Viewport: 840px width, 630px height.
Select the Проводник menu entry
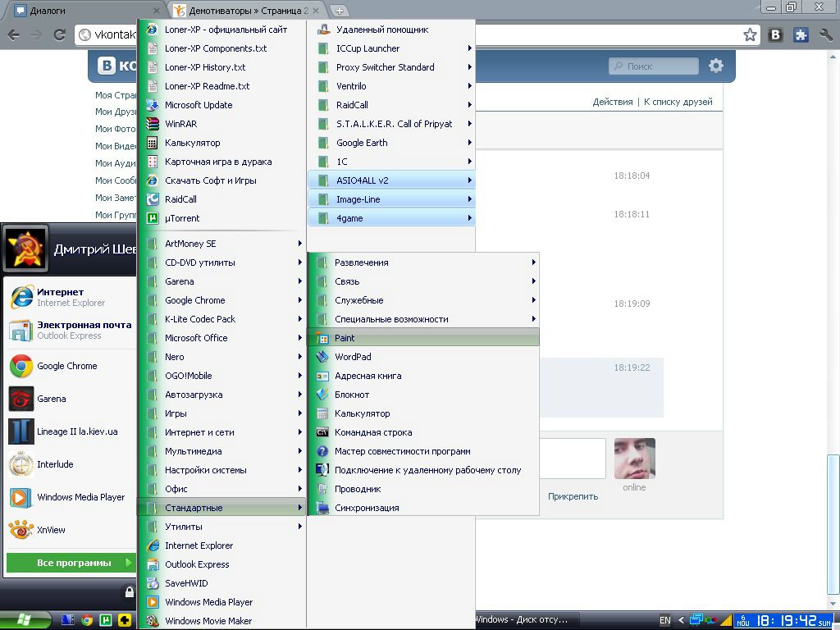[x=422, y=489]
